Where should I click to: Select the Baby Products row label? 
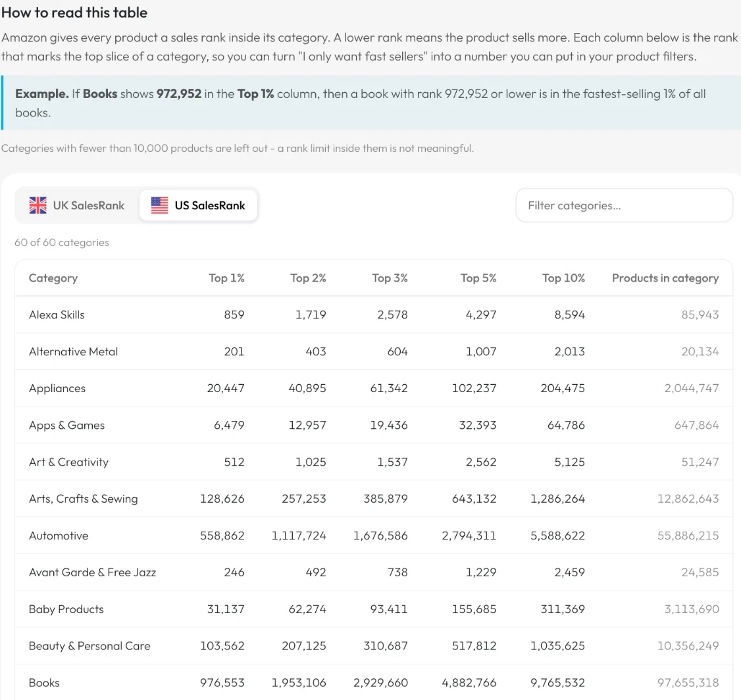[x=66, y=609]
